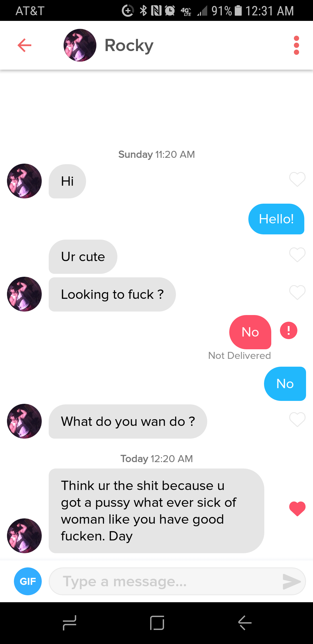Tap the Android recent apps button
Screen dimensions: 313x644
[70, 623]
